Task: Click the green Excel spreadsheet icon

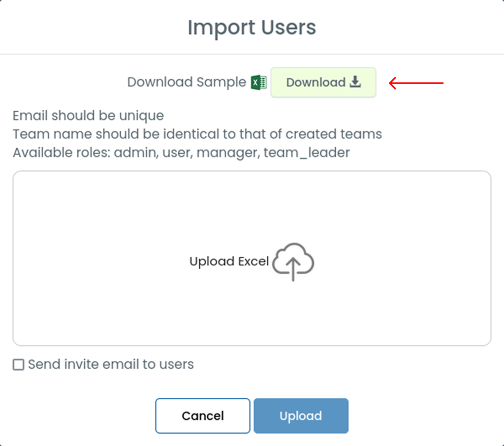Action: click(x=259, y=82)
